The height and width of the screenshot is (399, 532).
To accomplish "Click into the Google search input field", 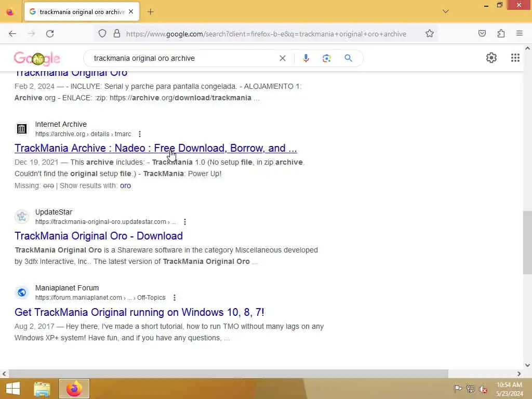I will 183,58.
